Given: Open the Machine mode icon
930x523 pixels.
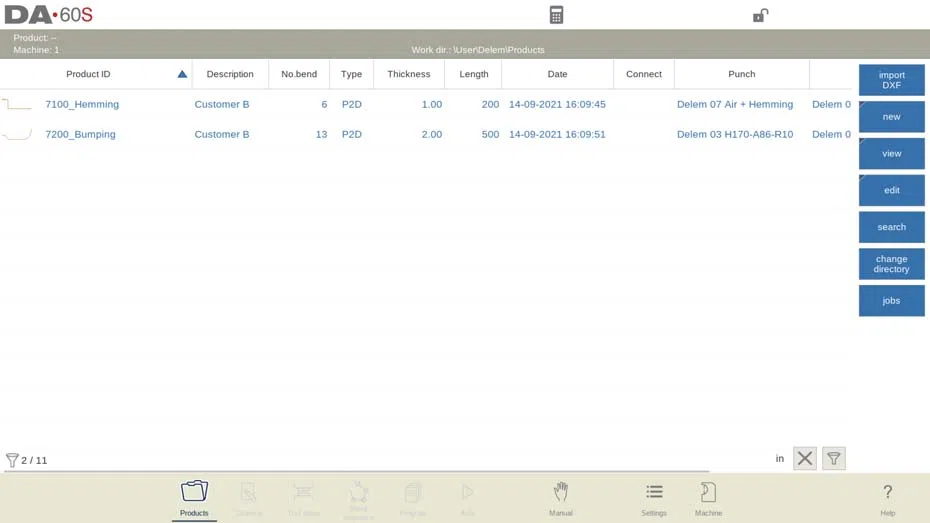Looking at the screenshot, I should pos(708,499).
